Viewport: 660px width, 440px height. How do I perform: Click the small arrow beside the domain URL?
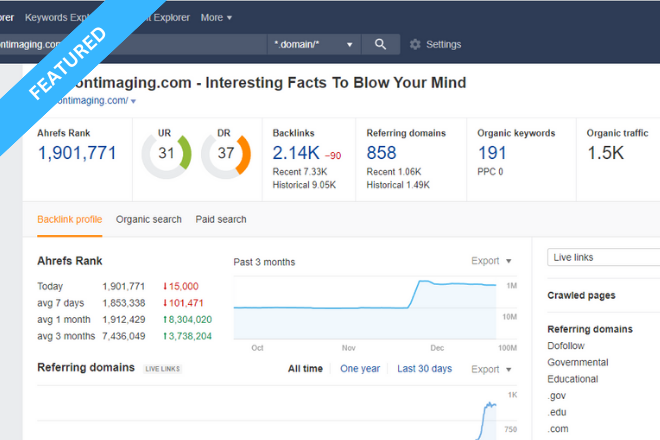[133, 101]
